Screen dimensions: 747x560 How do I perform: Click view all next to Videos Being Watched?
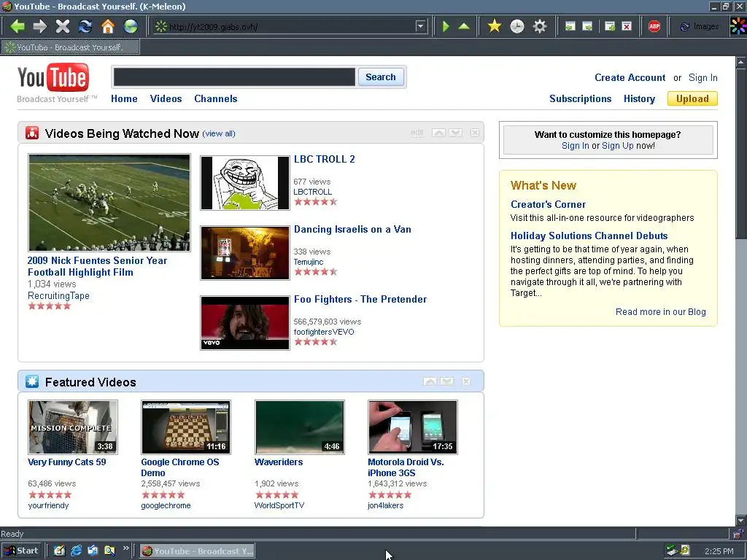219,134
